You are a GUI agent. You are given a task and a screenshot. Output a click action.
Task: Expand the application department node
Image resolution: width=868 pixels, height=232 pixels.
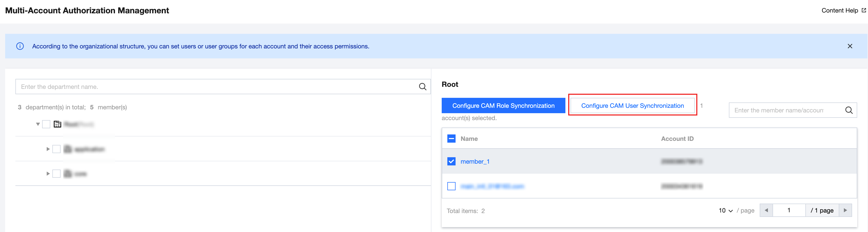(47, 149)
